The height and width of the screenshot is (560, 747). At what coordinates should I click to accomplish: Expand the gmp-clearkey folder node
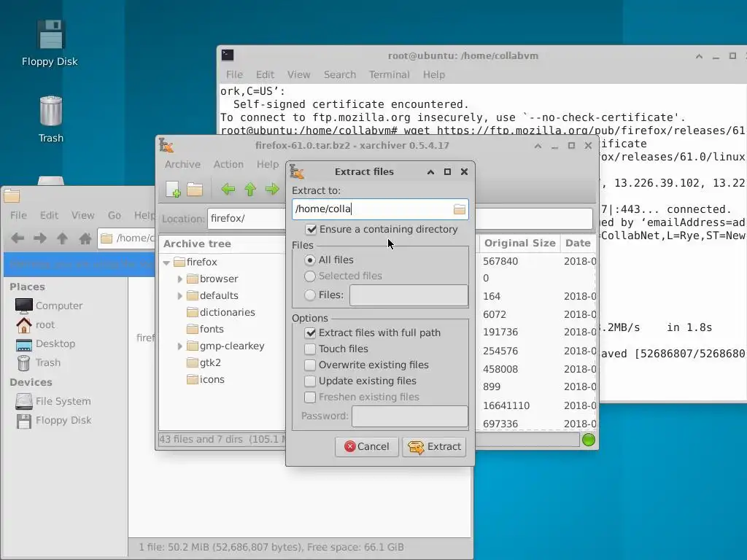click(x=179, y=346)
